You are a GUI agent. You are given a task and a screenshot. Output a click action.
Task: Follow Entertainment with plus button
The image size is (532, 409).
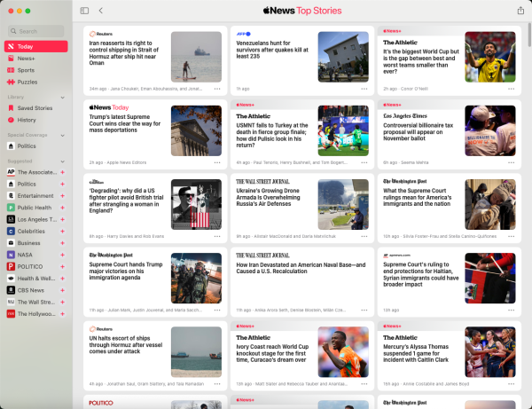coord(62,196)
